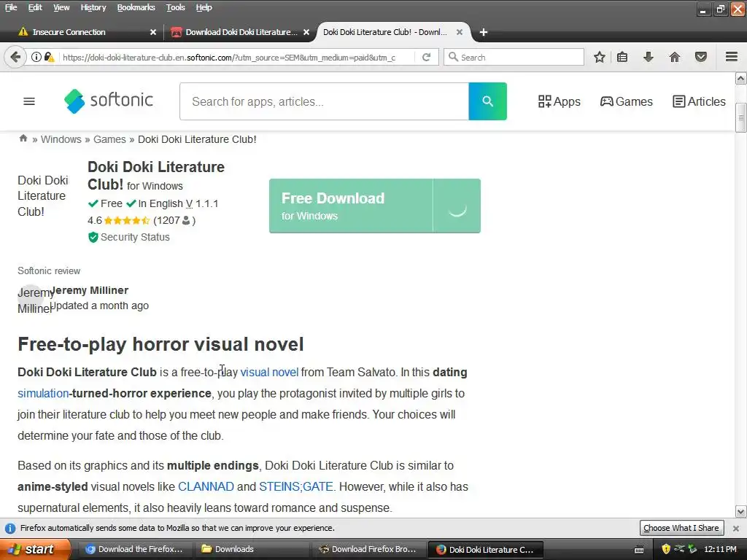Open the STEINS;GATE link
747x560 pixels.
pyautogui.click(x=296, y=486)
